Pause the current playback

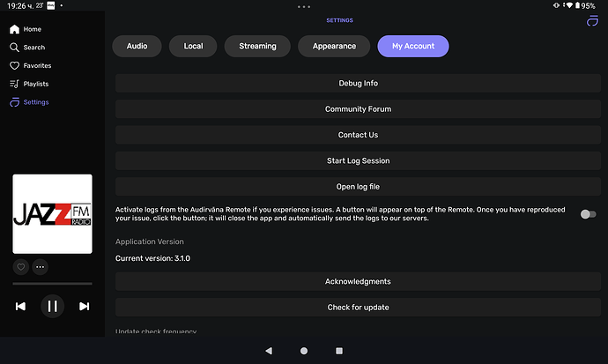tap(52, 306)
